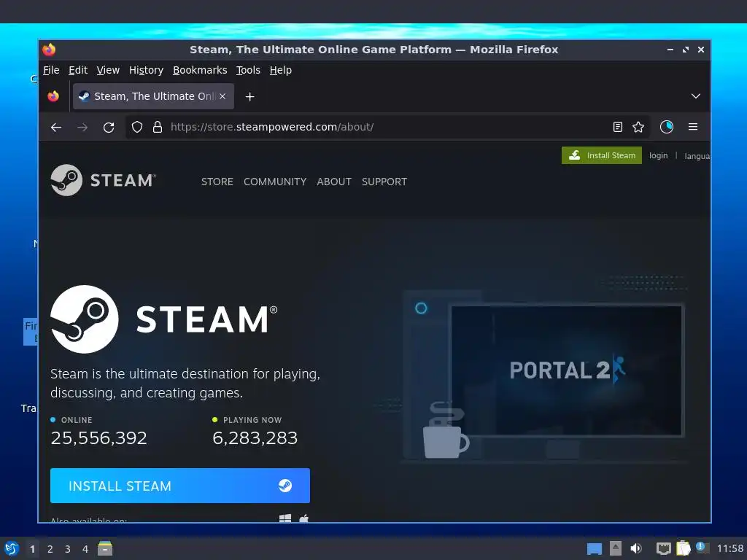The width and height of the screenshot is (747, 560).
Task: Click the large blue INSTALL STEAM button
Action: click(x=180, y=486)
